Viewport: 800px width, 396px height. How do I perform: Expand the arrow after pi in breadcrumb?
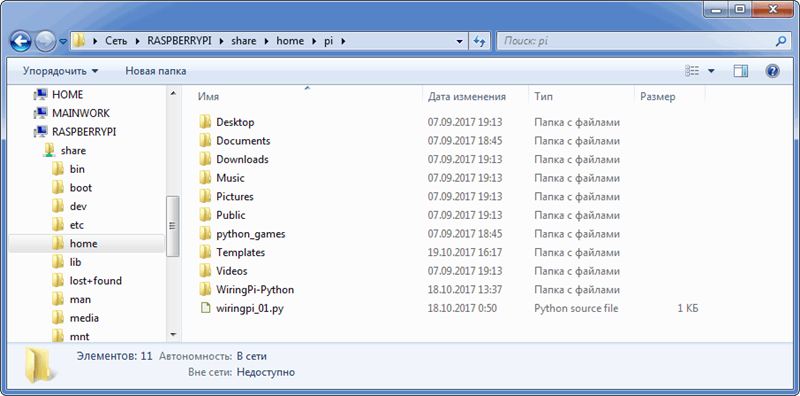pyautogui.click(x=343, y=41)
